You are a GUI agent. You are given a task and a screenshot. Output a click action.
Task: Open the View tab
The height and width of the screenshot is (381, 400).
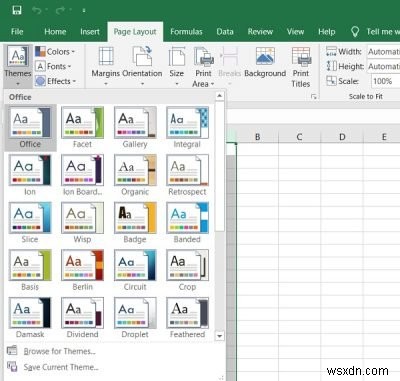pyautogui.click(x=295, y=32)
